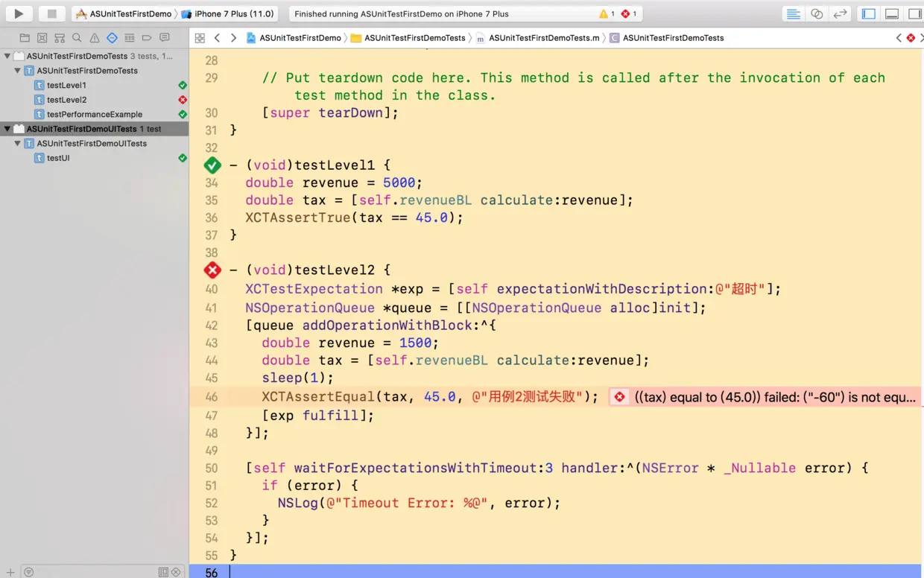Click activity status 'Finished running ASUnitTestFirstDemo'

(x=402, y=13)
